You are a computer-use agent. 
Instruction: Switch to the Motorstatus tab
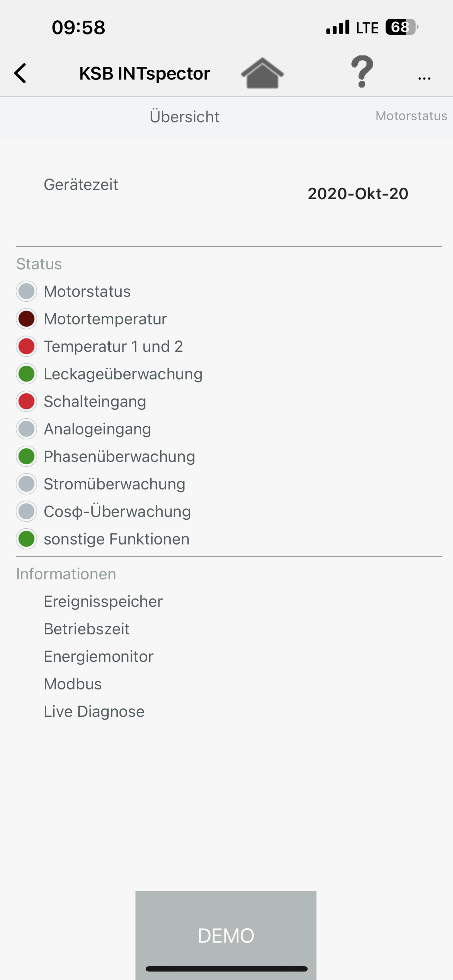(411, 116)
